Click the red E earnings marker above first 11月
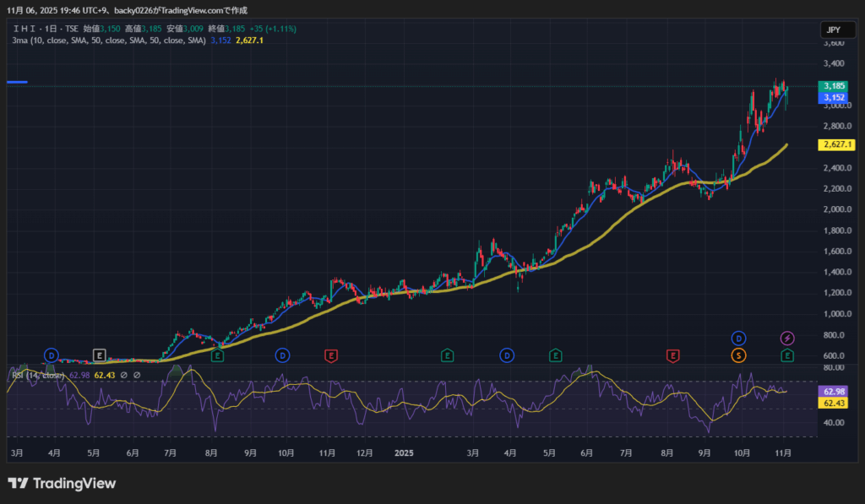The width and height of the screenshot is (865, 504). (x=331, y=355)
